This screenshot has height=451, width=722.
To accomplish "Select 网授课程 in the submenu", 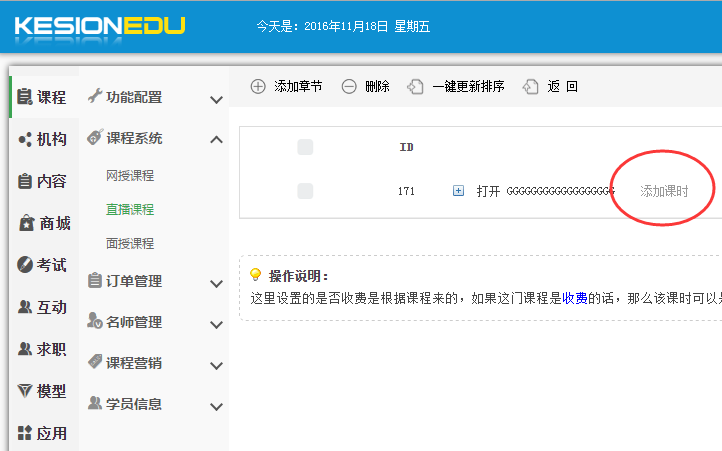I will 130,175.
